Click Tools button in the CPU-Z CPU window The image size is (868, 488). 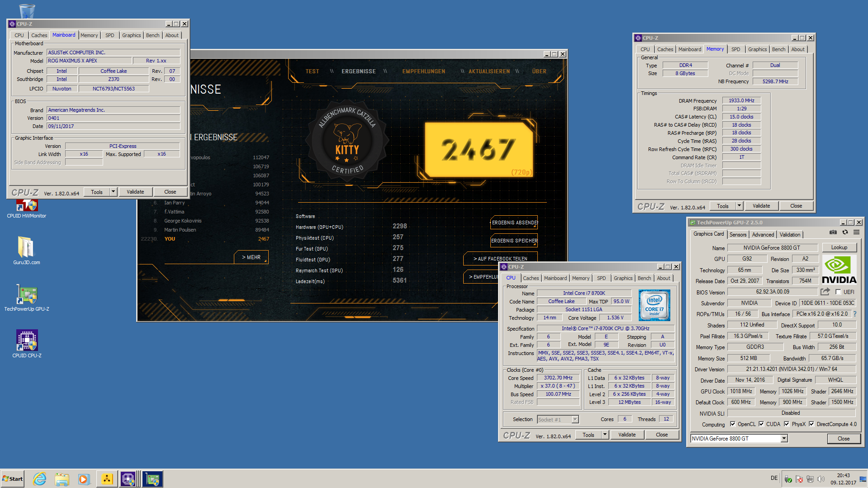pos(588,435)
